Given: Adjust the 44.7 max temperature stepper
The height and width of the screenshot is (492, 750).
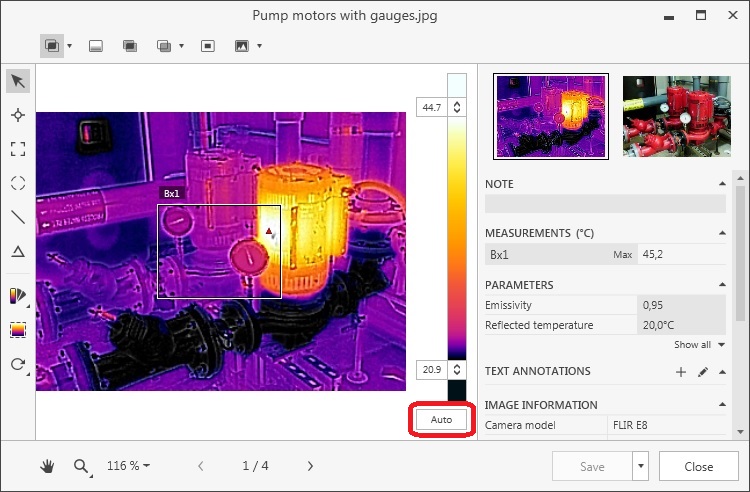Looking at the screenshot, I should coord(457,107).
